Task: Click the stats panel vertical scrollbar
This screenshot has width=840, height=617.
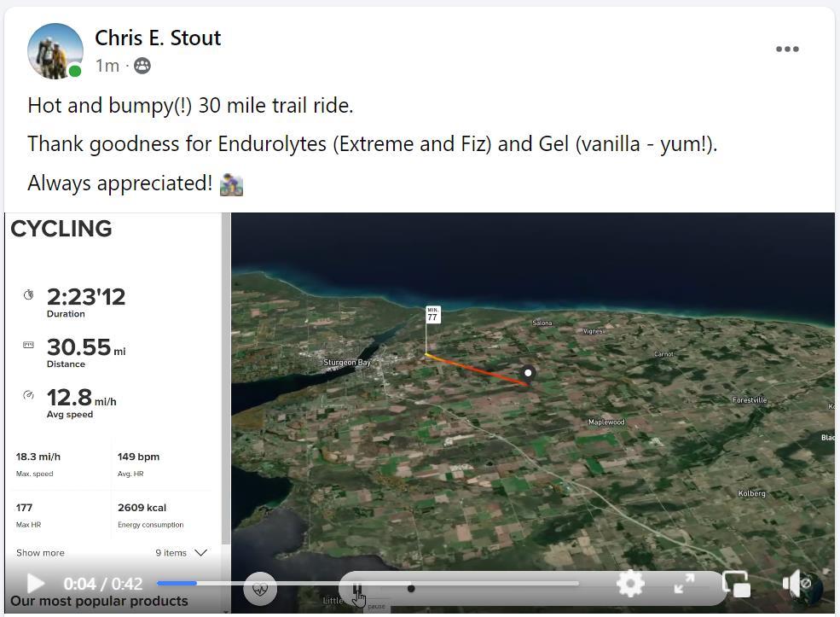Action: pyautogui.click(x=226, y=378)
